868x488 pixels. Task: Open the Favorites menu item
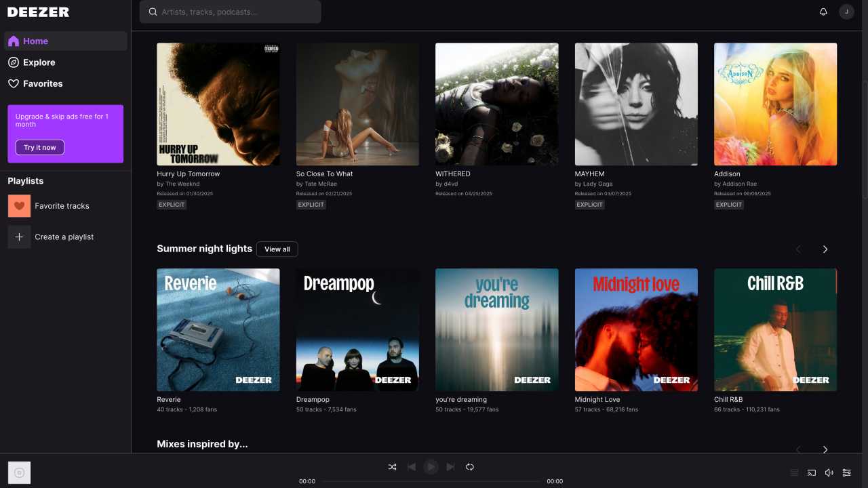point(66,83)
